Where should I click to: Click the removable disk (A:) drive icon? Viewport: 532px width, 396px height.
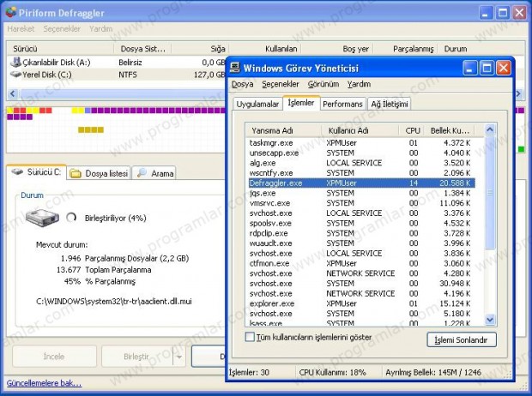tap(15, 62)
